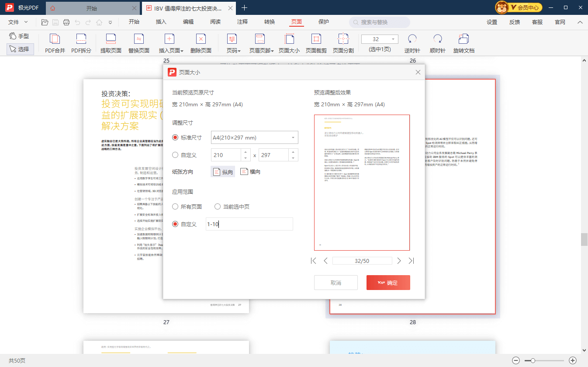Expand the page number 32 dropdown
The image size is (588, 367).
point(393,39)
